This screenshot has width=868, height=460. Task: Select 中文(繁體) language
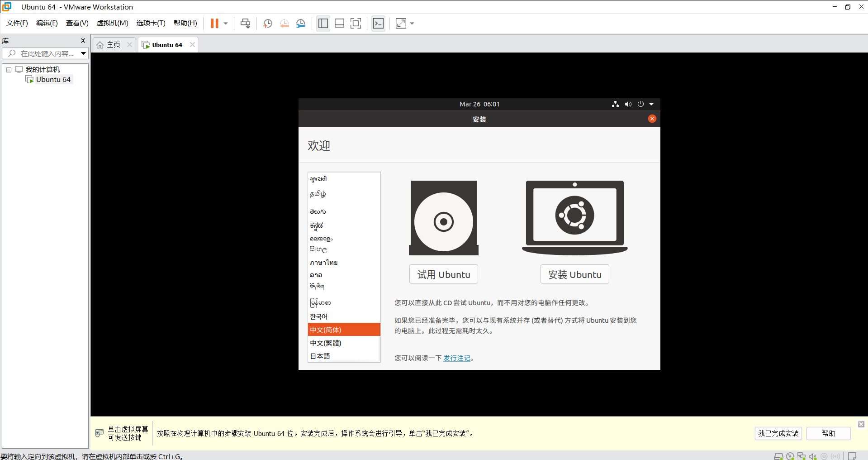tap(344, 343)
